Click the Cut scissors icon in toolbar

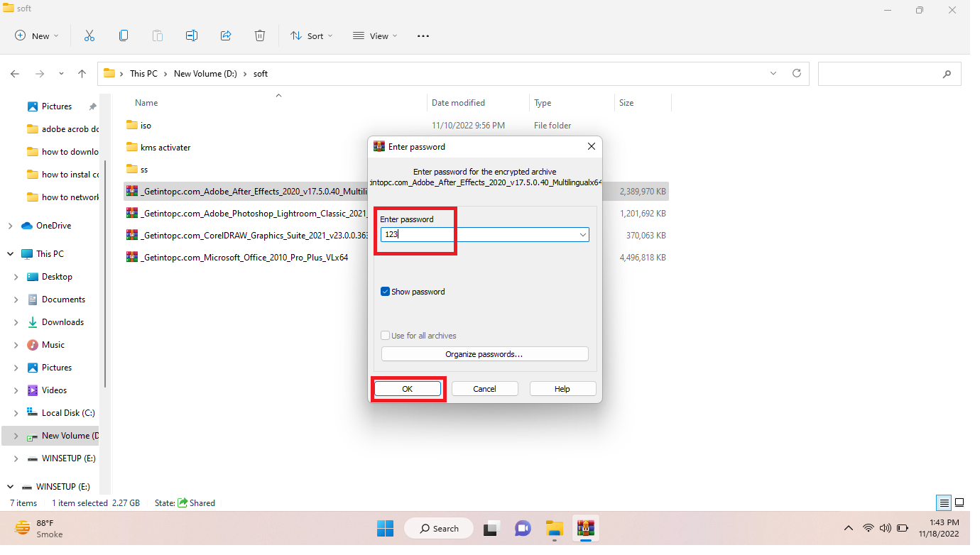click(89, 35)
